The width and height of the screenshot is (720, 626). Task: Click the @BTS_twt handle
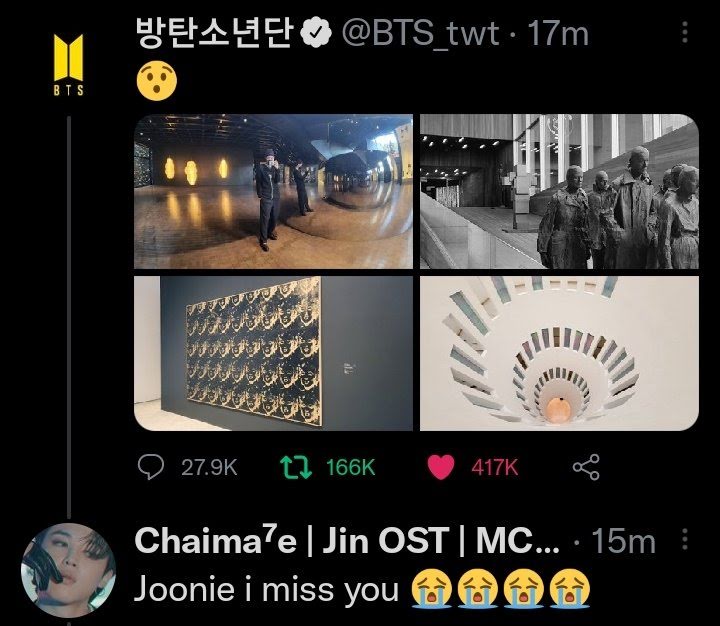(421, 34)
